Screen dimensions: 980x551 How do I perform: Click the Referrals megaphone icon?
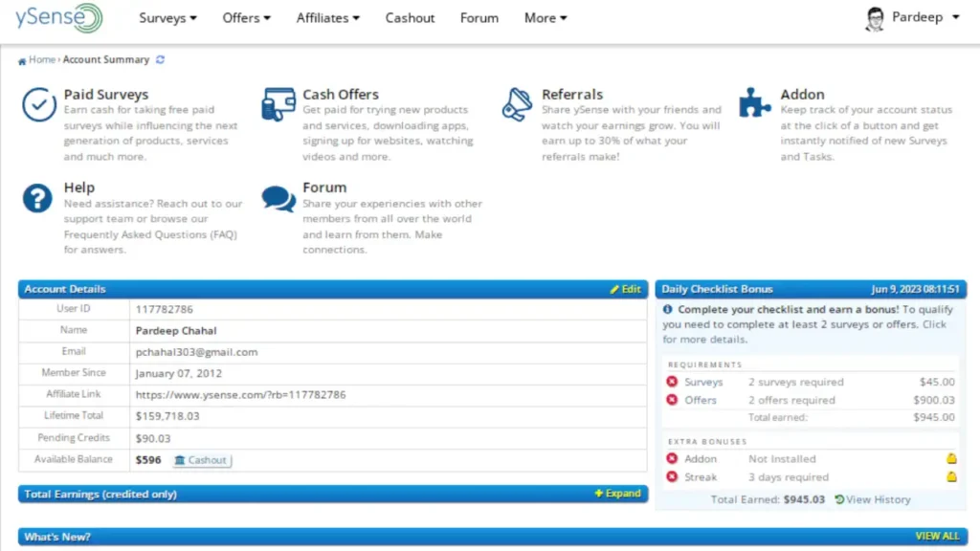[517, 104]
